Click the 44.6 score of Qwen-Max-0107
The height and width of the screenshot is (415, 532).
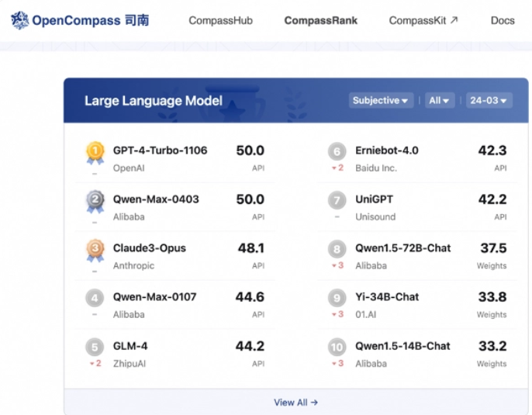250,297
